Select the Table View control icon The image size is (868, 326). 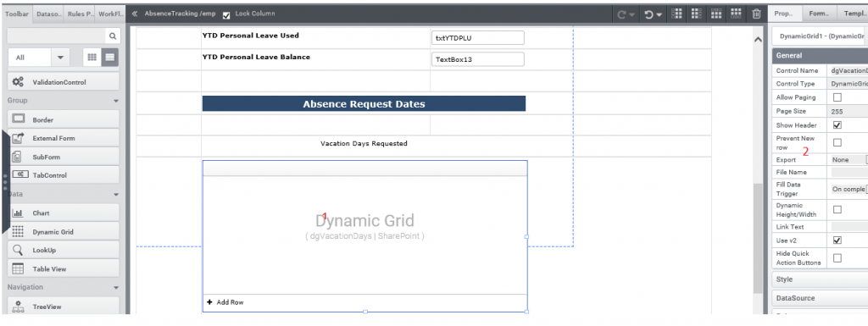[18, 268]
